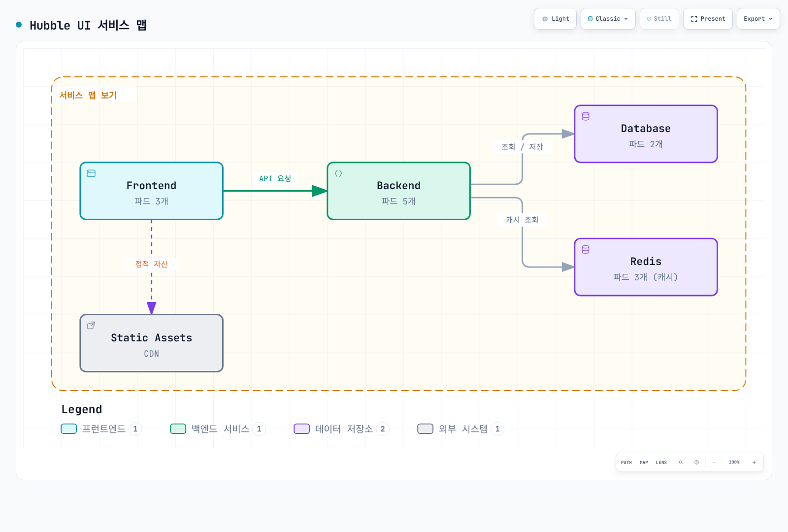Toggle the Still motion option
This screenshot has width=788, height=532.
point(659,19)
